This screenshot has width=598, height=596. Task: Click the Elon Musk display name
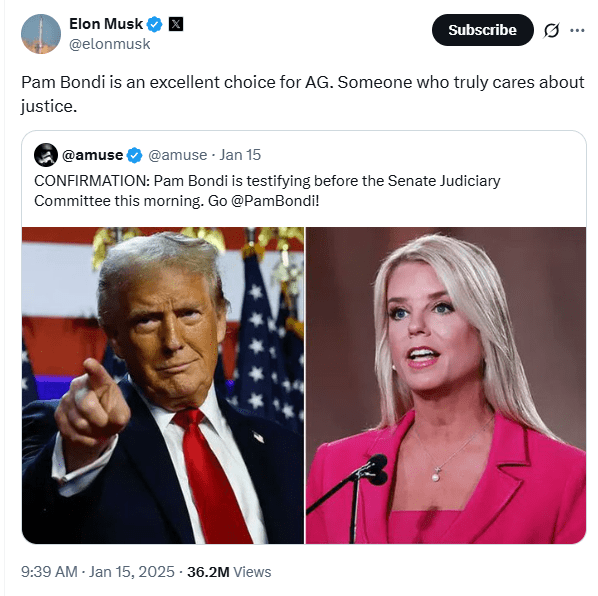click(x=106, y=24)
